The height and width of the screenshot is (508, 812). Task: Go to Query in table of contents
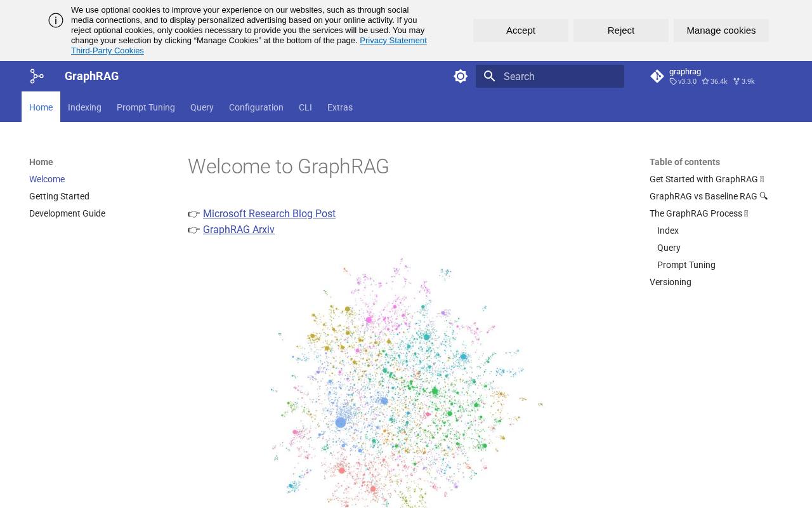tap(669, 248)
